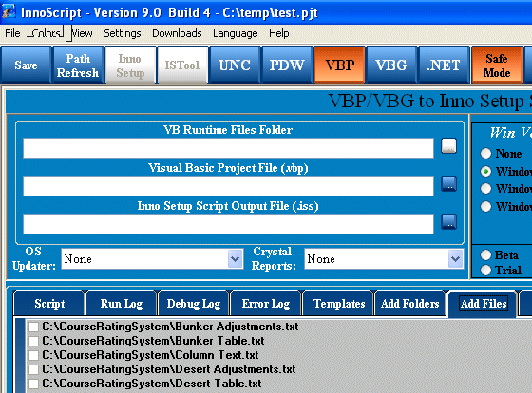Open the View menu

[82, 33]
